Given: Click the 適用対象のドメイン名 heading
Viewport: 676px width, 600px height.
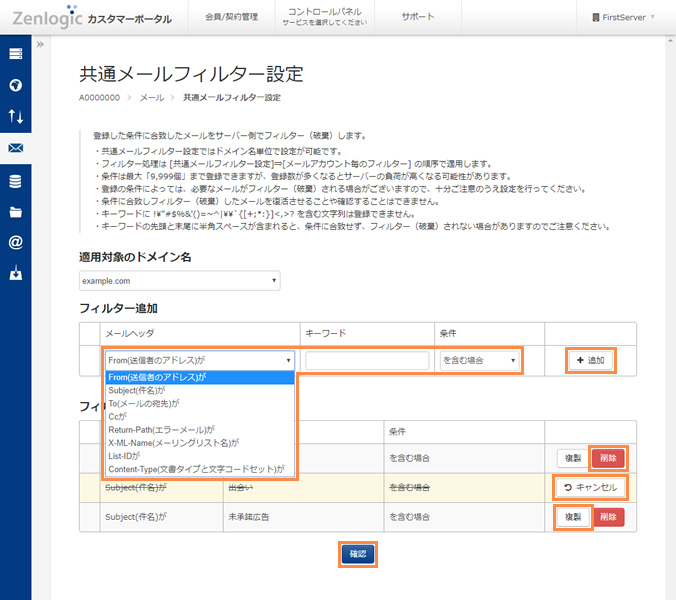Looking at the screenshot, I should pyautogui.click(x=135, y=257).
